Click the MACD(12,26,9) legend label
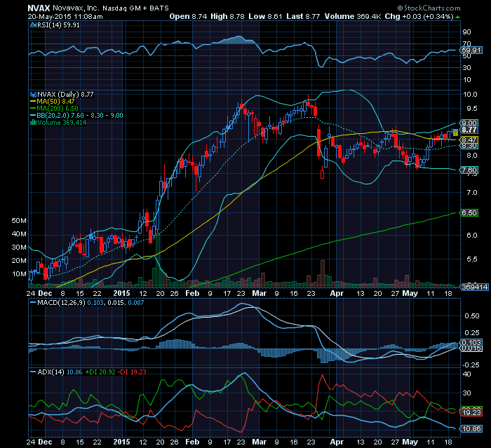The height and width of the screenshot is (448, 491). tap(61, 303)
